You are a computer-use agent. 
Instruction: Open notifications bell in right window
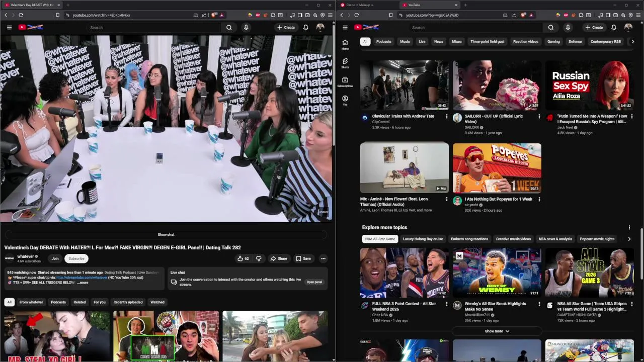613,27
